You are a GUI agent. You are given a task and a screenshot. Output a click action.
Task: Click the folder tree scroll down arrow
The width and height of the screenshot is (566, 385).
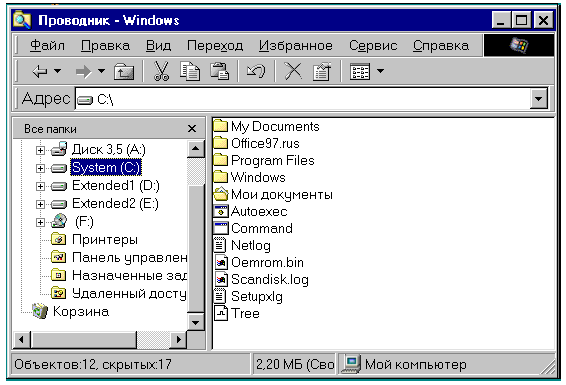pyautogui.click(x=196, y=321)
